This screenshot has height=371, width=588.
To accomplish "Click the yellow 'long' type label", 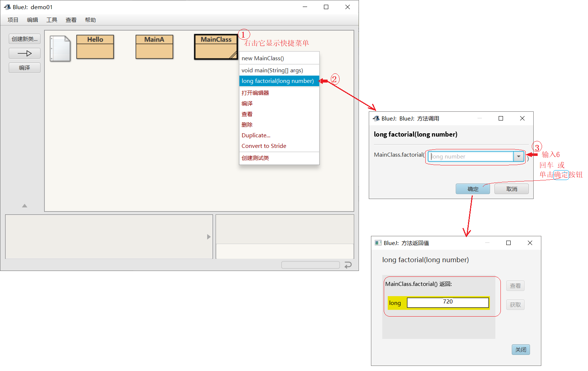I will (395, 303).
